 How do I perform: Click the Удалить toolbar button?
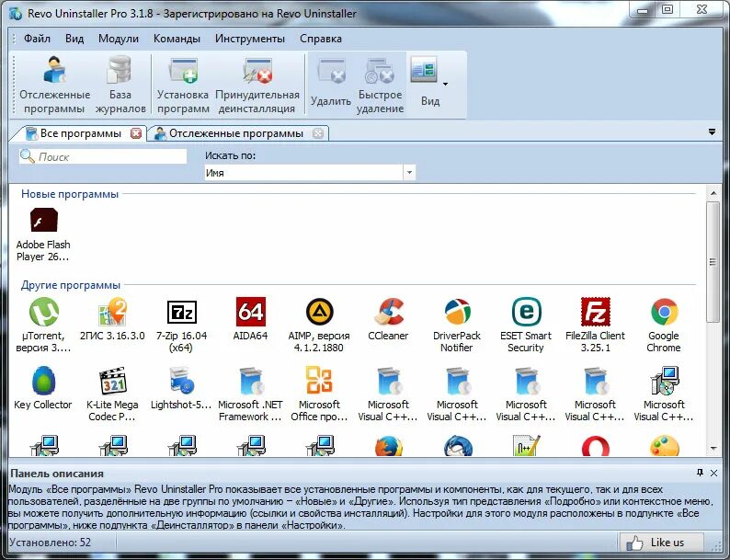(331, 85)
